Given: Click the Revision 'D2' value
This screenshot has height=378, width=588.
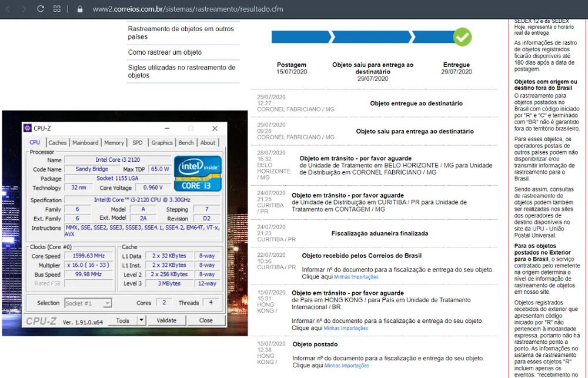Looking at the screenshot, I should (206, 218).
